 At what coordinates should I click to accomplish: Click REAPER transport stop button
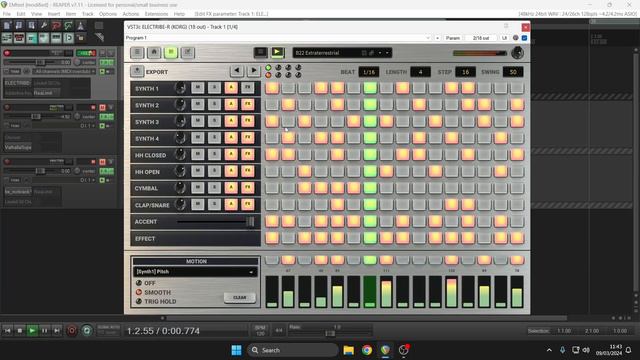click(20, 331)
